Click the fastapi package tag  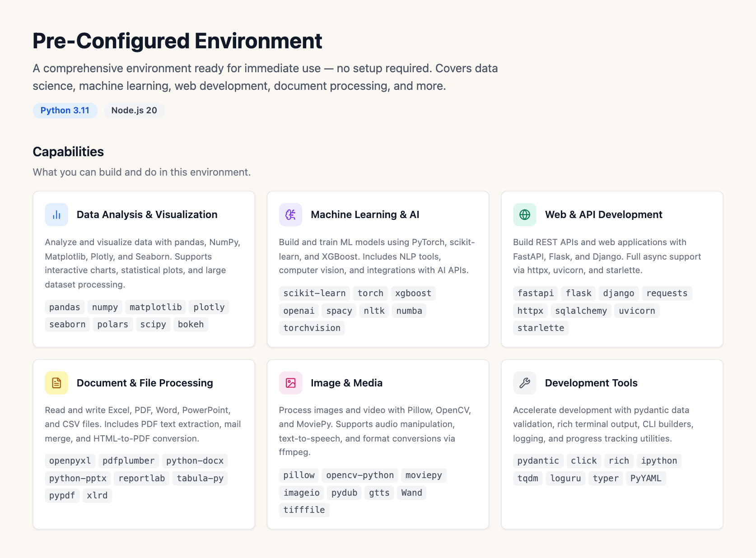[536, 293]
